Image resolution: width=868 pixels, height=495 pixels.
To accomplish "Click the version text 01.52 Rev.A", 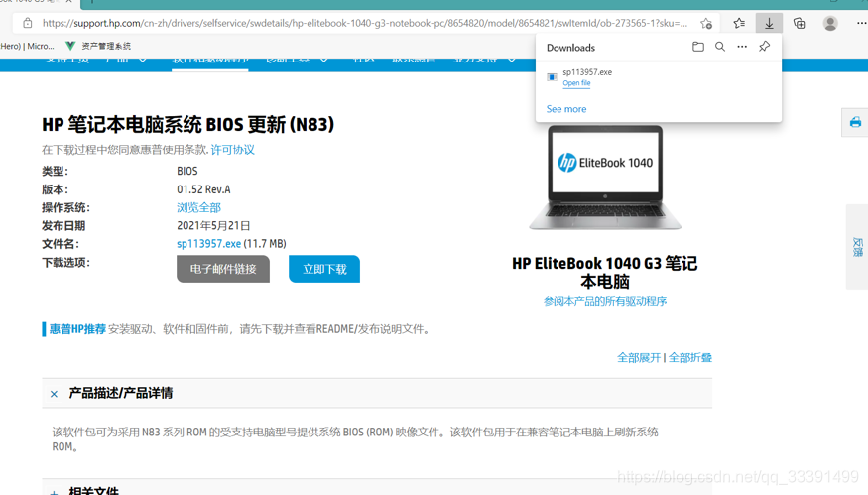I will coord(203,189).
